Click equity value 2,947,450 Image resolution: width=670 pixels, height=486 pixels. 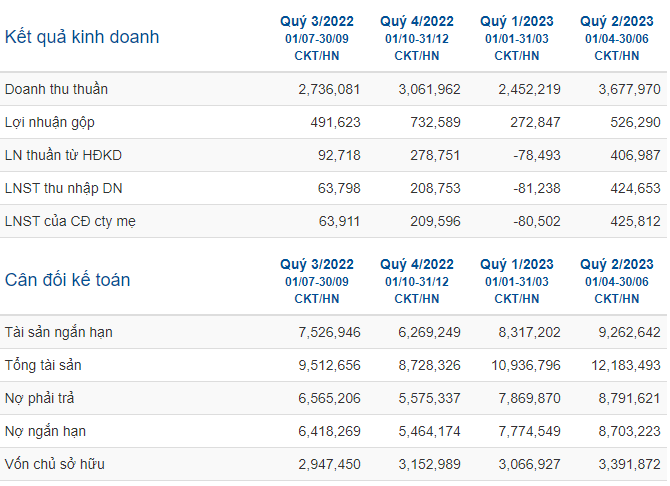pyautogui.click(x=329, y=464)
